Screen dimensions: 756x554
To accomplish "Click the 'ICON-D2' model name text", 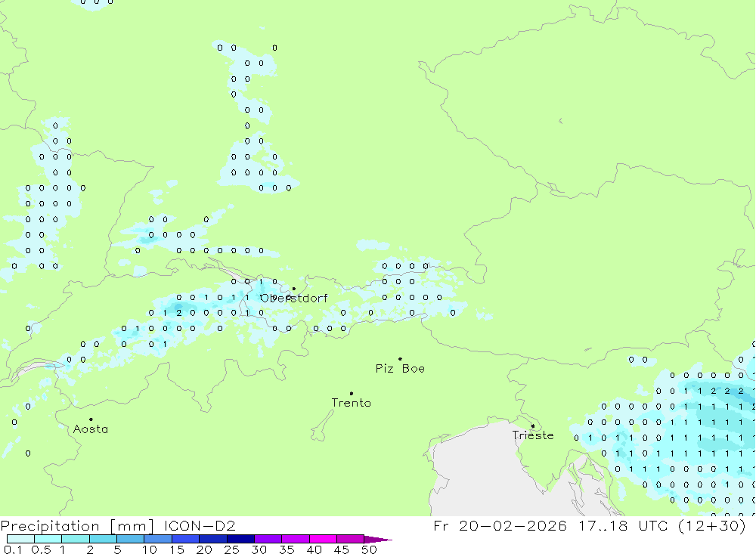I will (200, 526).
